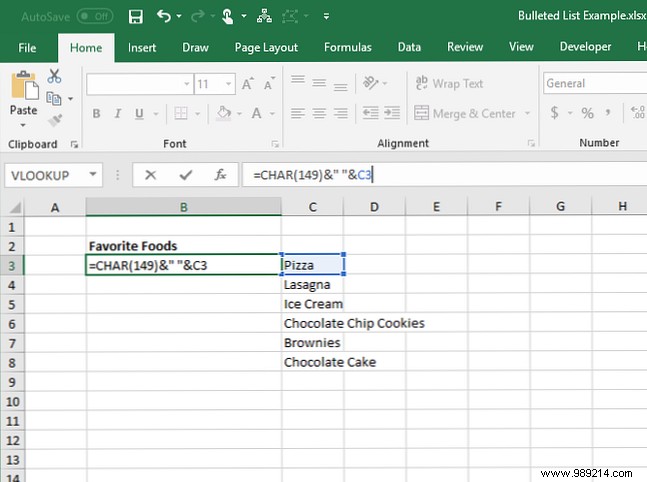
Task: Click the Borders icon
Action: click(181, 113)
